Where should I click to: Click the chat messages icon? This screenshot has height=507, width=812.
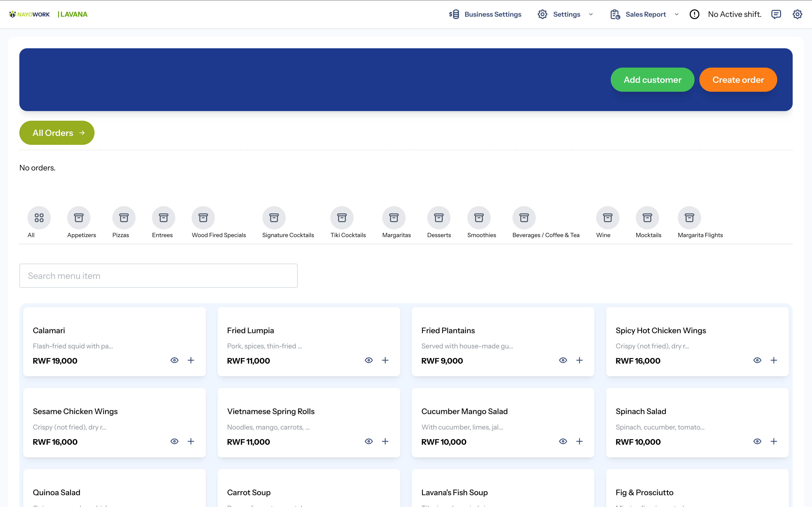(x=776, y=14)
